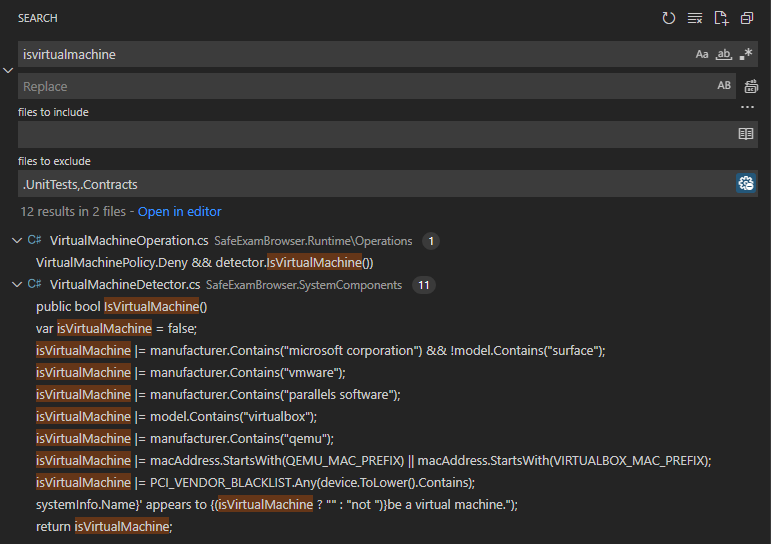This screenshot has width=771, height=544.
Task: Collapse VirtualMachineOperation.cs results
Action: 17,241
